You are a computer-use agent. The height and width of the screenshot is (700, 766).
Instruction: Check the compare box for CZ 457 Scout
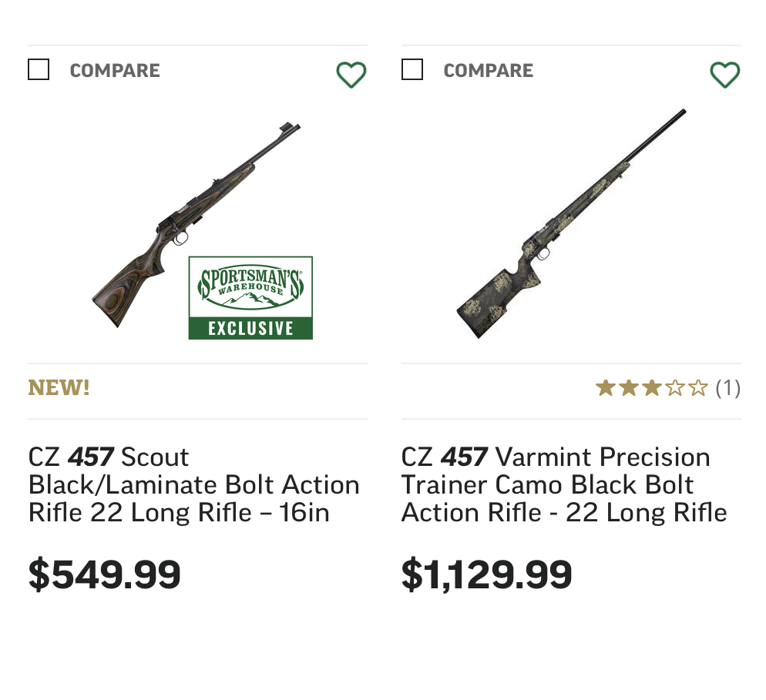click(39, 70)
